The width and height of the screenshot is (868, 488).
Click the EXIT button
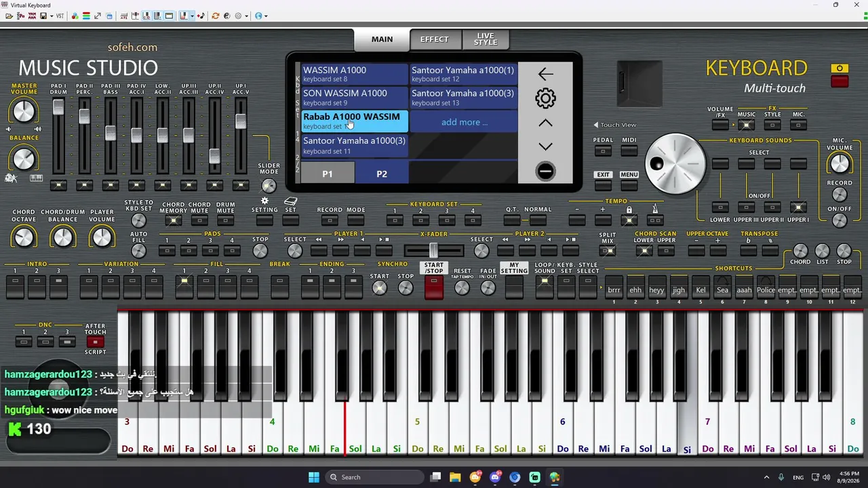(603, 184)
